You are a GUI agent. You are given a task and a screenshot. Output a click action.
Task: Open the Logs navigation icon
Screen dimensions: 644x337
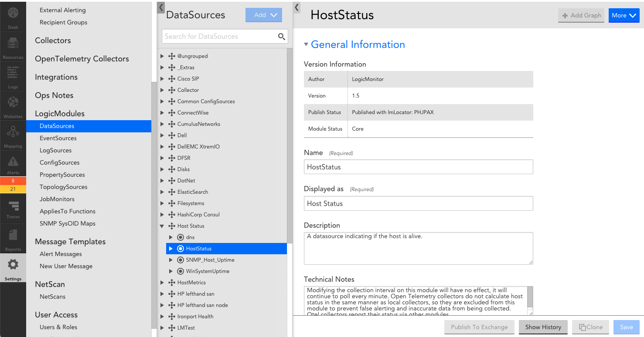[13, 73]
